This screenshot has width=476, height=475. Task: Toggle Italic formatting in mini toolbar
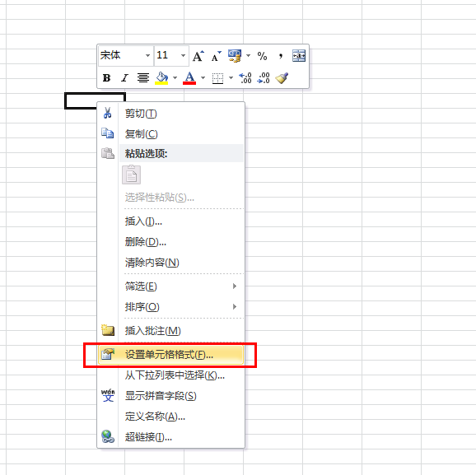pos(125,78)
